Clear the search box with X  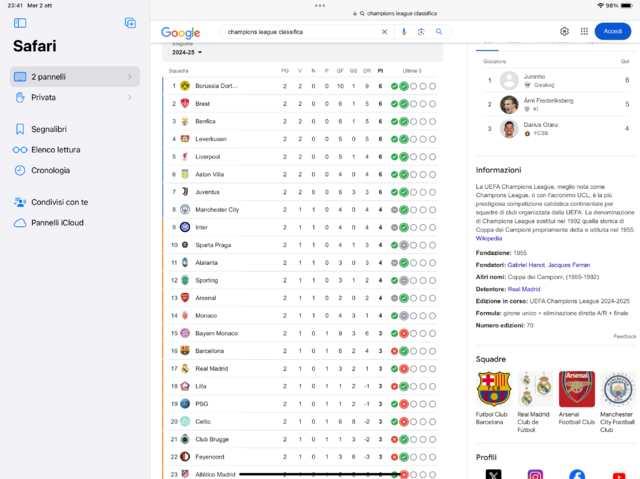[x=384, y=32]
